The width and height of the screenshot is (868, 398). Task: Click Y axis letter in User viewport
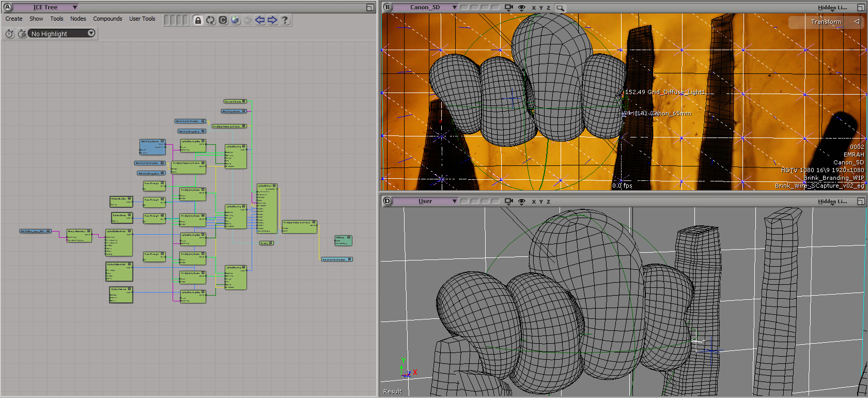pos(541,202)
